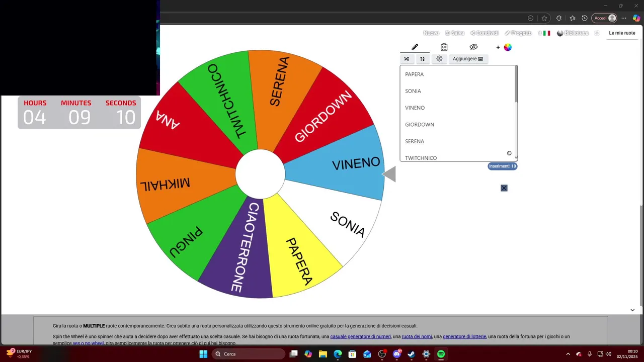The image size is (644, 362).
Task: Shuffle the wheel entries
Action: click(407, 59)
